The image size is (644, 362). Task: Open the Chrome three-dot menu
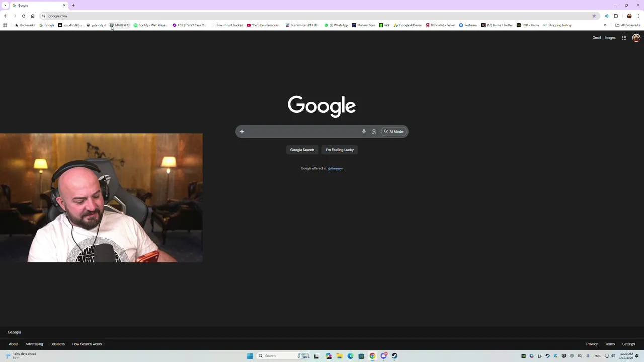tap(638, 16)
